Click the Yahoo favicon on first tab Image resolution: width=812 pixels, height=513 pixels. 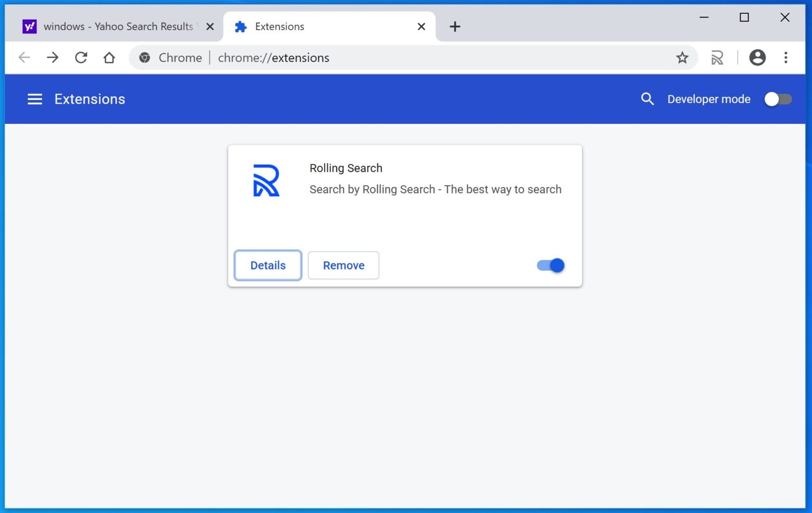coord(30,26)
